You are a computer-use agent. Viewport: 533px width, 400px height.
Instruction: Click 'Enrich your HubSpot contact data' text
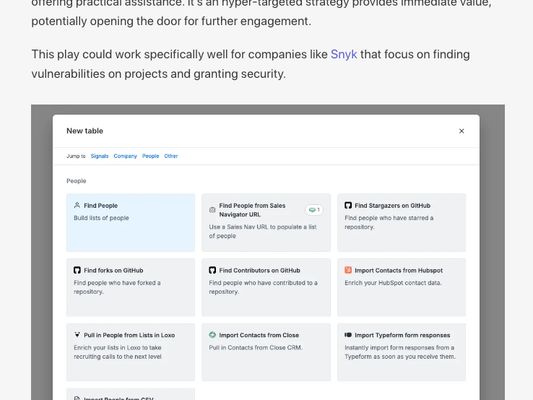pos(393,283)
